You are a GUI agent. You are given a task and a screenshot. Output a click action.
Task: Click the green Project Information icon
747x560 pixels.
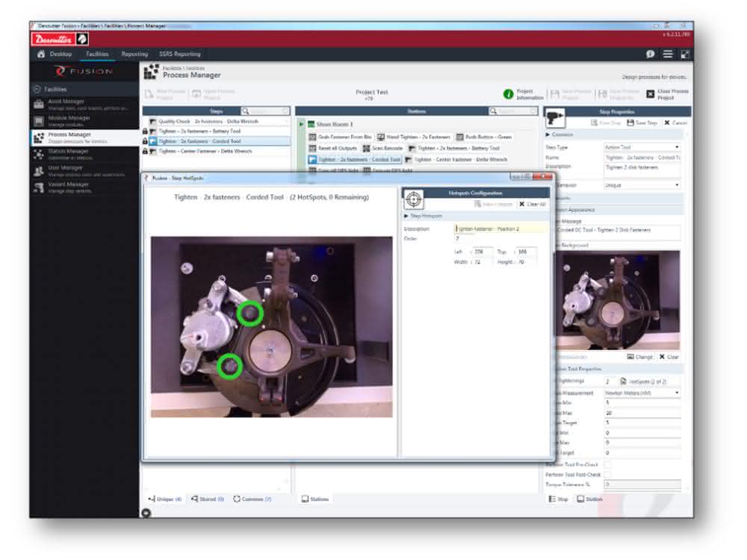click(x=508, y=94)
